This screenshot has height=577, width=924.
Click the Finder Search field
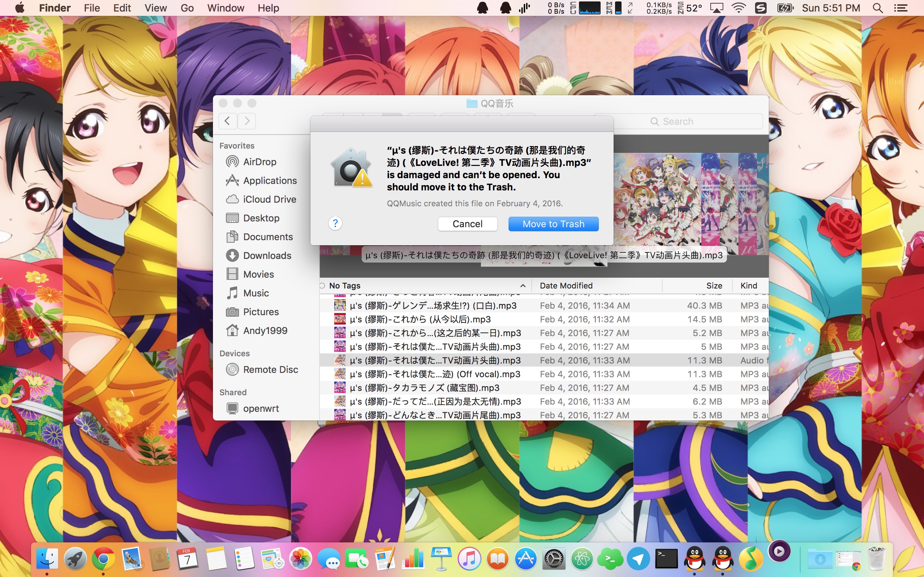point(687,122)
